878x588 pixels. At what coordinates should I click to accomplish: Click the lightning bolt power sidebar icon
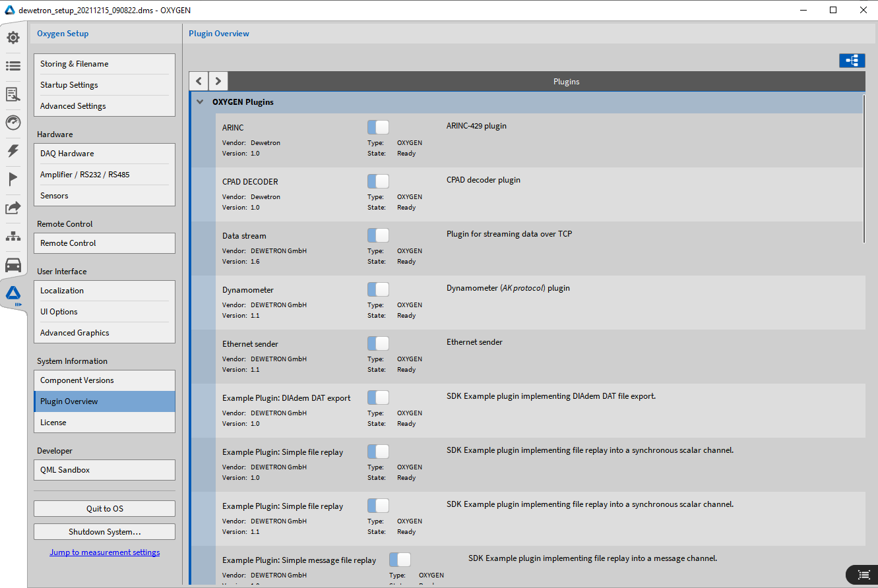[x=13, y=151]
